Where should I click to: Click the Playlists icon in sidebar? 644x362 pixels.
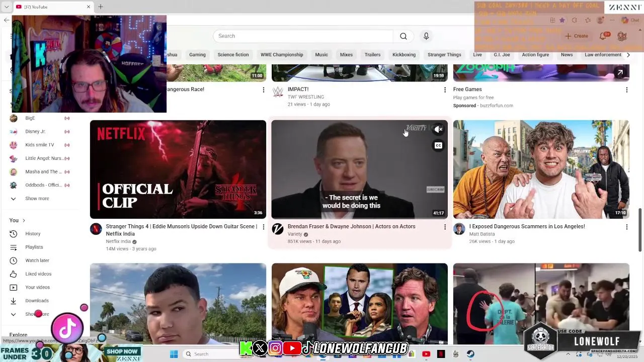[x=14, y=247]
